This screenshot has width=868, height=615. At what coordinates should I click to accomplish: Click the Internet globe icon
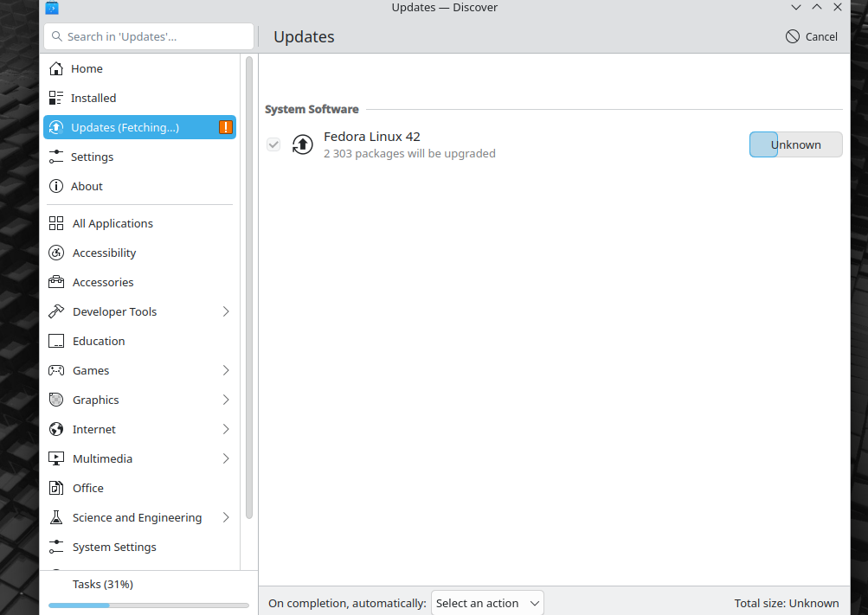point(56,429)
